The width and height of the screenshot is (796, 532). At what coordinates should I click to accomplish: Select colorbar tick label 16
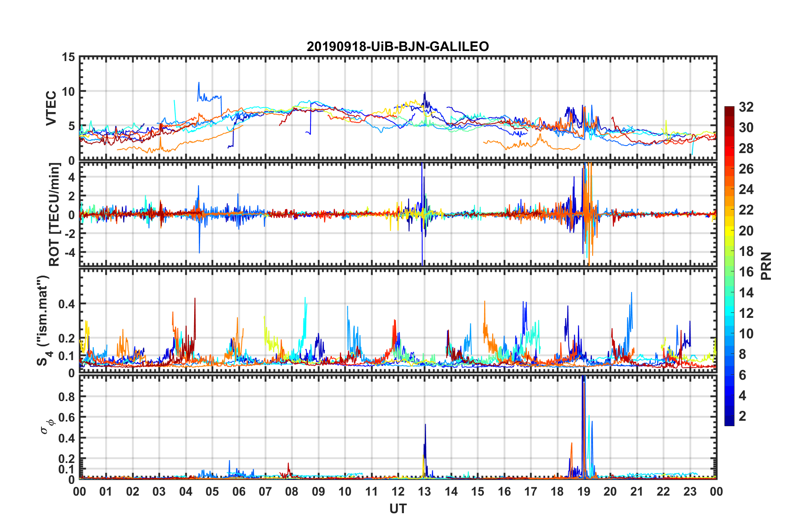click(746, 272)
